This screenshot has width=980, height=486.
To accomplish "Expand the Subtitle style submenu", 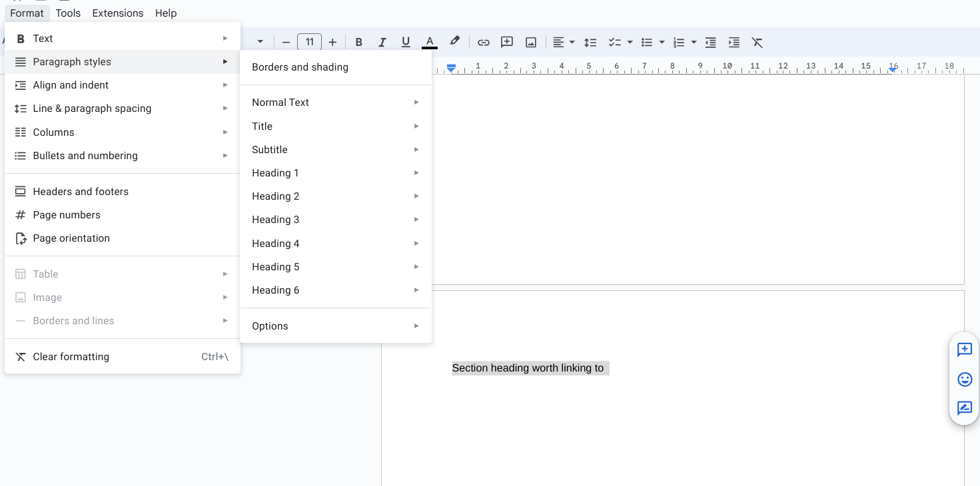I will [x=336, y=150].
